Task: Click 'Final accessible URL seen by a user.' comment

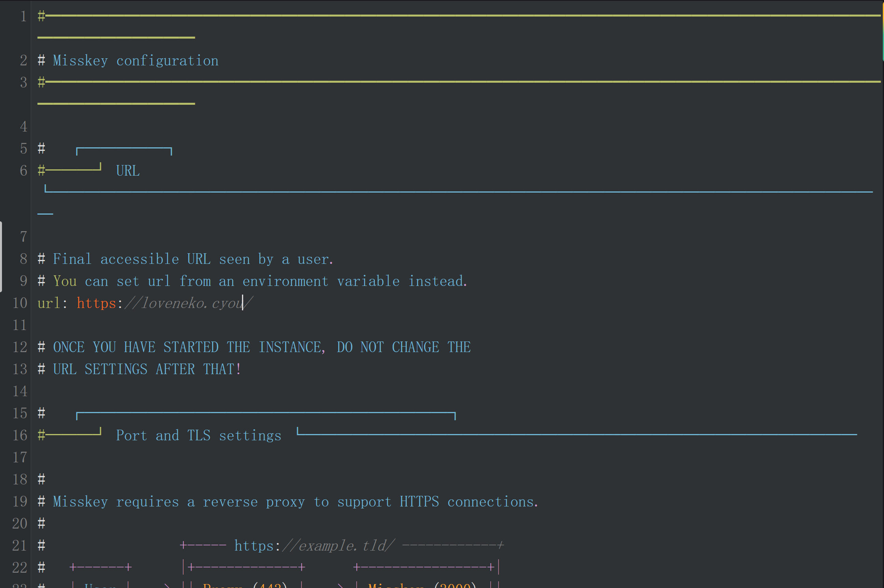Action: [193, 259]
